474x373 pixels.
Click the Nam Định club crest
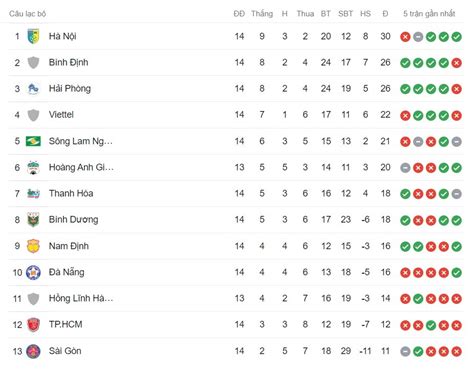[33, 246]
